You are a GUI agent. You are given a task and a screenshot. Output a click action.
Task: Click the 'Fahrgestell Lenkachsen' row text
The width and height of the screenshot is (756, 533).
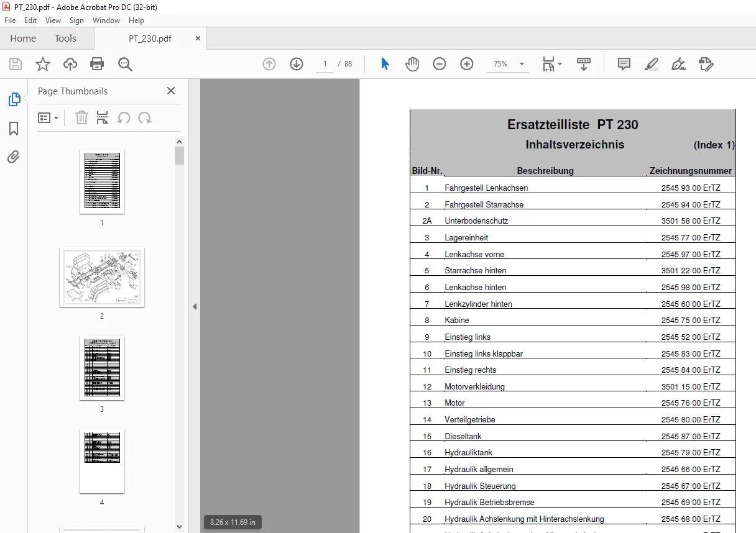pos(486,188)
